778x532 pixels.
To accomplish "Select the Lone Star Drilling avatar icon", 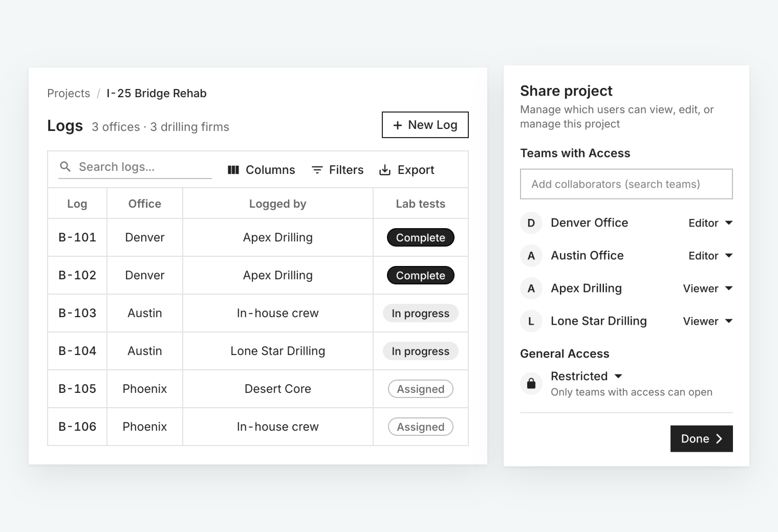I will (531, 321).
